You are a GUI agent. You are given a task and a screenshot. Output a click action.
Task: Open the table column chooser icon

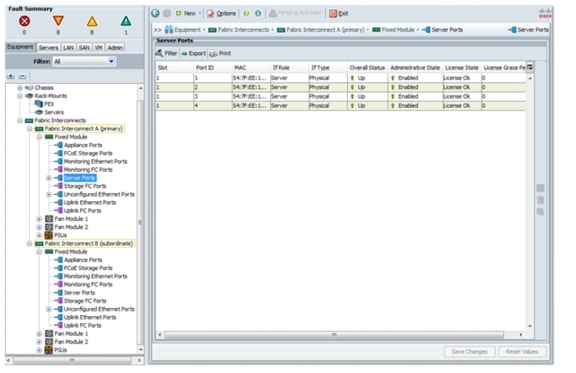[530, 67]
